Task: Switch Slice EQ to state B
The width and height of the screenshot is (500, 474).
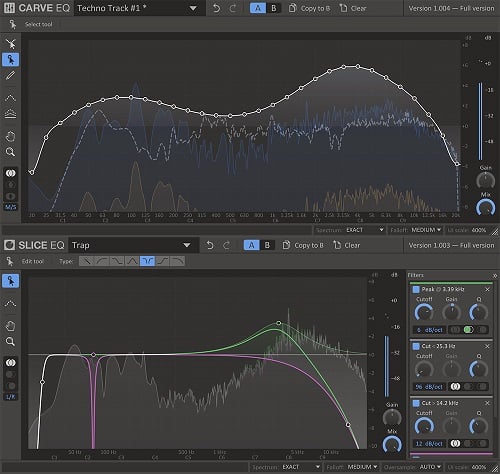Action: pos(267,245)
